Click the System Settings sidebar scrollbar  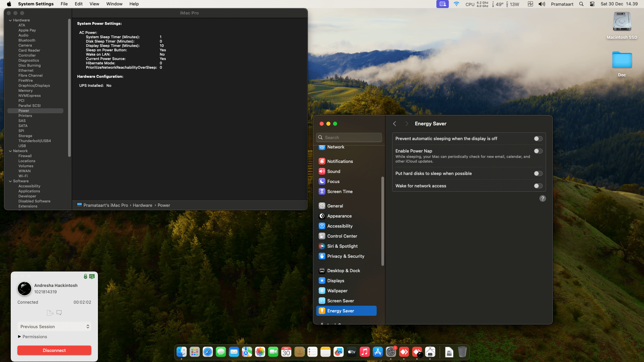coord(383,221)
